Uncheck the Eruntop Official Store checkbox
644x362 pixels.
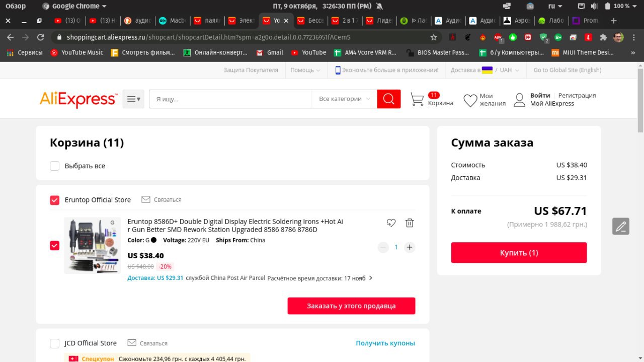click(55, 200)
